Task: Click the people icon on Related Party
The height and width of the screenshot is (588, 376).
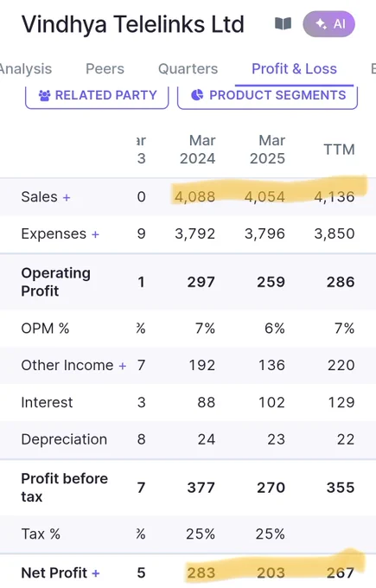Action: tap(44, 96)
